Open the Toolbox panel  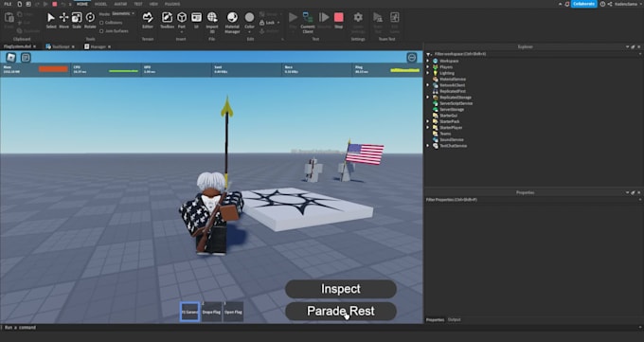(x=168, y=20)
